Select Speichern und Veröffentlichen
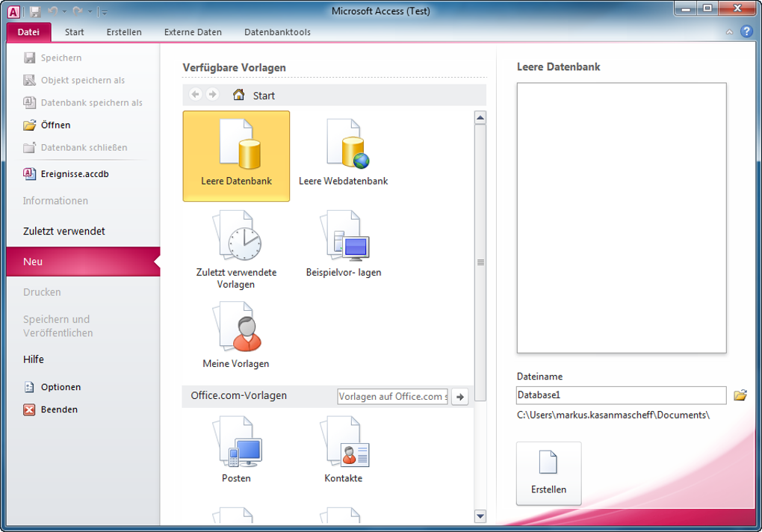Image resolution: width=762 pixels, height=532 pixels. point(58,326)
